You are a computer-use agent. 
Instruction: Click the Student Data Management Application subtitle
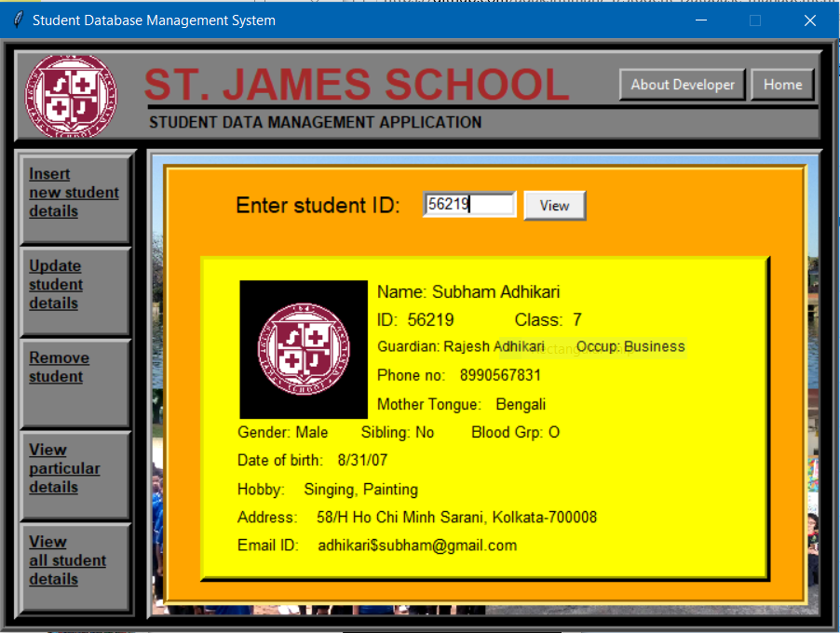[x=315, y=122]
